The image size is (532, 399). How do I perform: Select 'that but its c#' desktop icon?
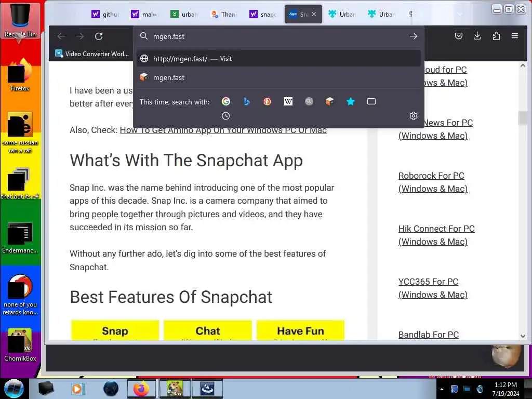pyautogui.click(x=20, y=183)
